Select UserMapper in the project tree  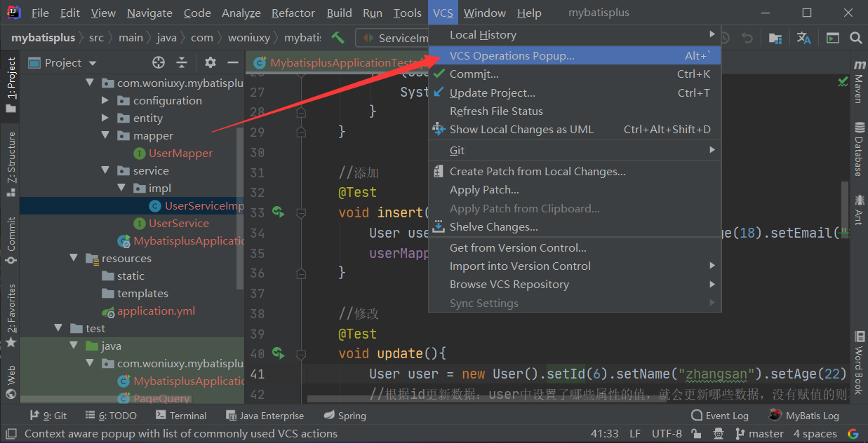(x=180, y=153)
